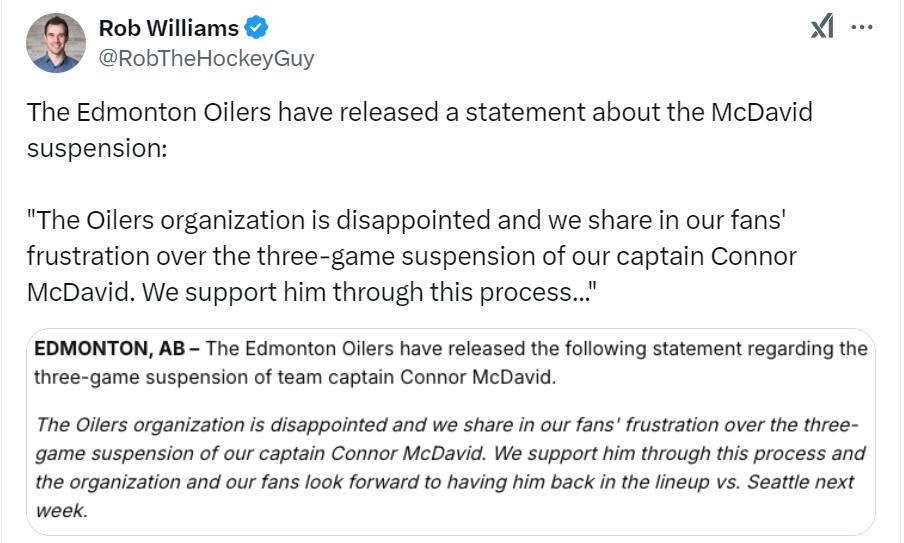
Task: Open the three-dot More options menu
Action: 861,28
